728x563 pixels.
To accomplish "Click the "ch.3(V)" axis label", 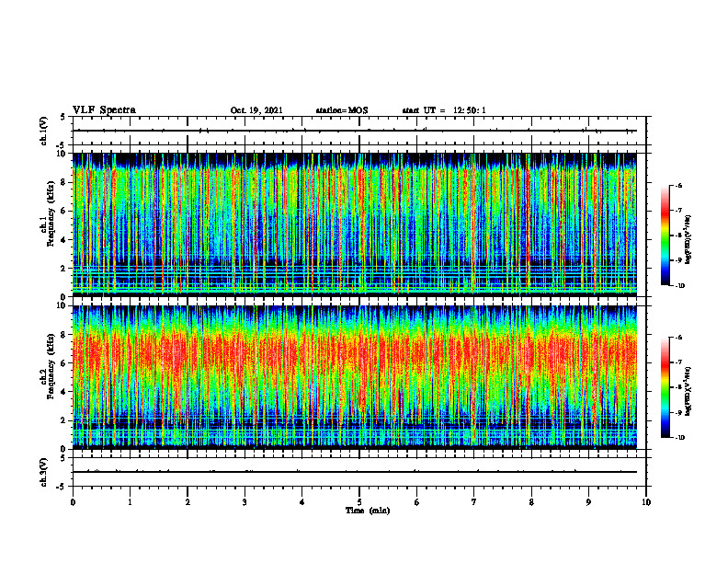I will click(x=44, y=472).
